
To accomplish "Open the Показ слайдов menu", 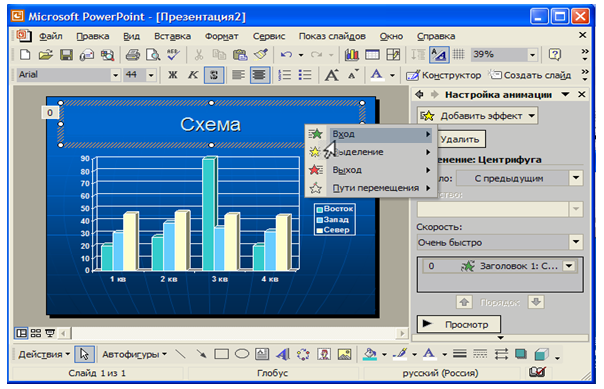I will tap(332, 36).
